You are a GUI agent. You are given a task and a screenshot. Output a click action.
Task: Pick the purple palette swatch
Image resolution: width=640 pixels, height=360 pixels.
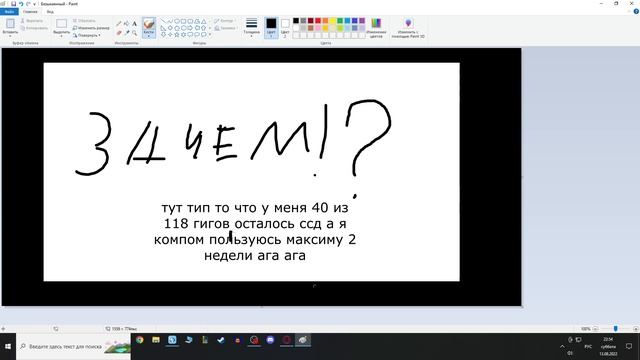(362, 21)
